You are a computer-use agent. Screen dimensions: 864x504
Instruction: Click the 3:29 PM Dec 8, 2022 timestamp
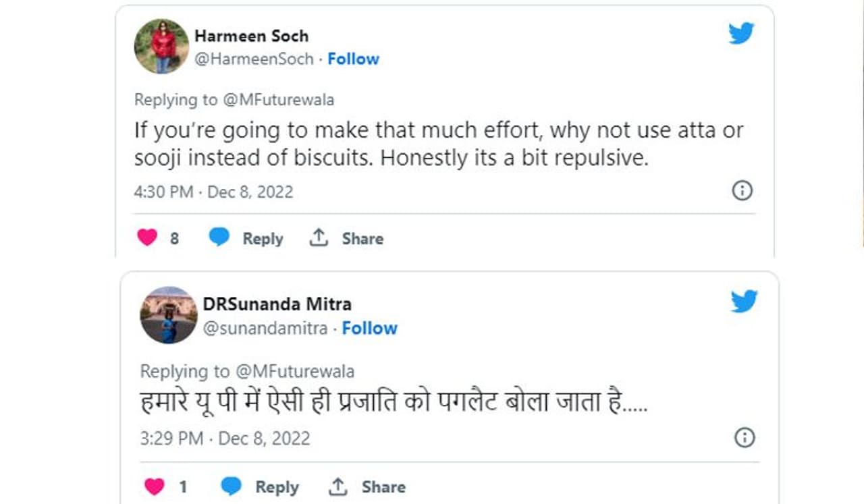tap(225, 439)
